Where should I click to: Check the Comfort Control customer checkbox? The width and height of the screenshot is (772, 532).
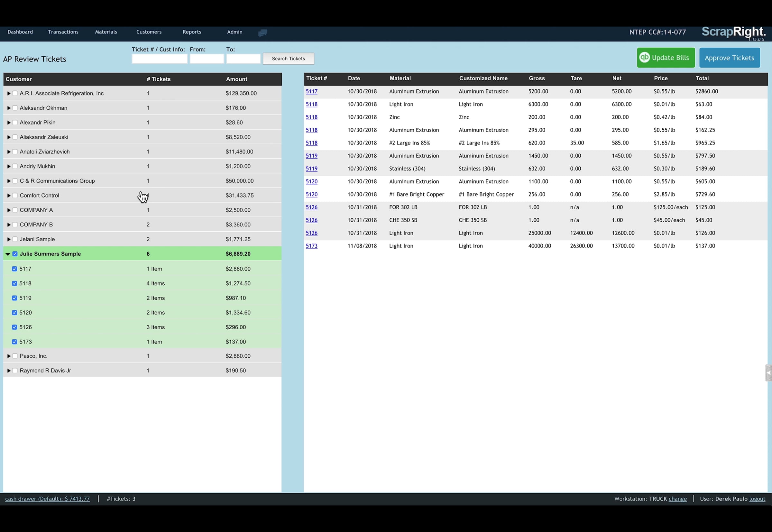coord(15,196)
